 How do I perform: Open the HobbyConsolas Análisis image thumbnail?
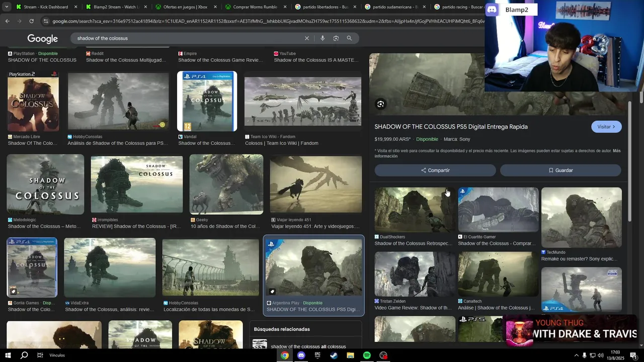click(x=118, y=101)
